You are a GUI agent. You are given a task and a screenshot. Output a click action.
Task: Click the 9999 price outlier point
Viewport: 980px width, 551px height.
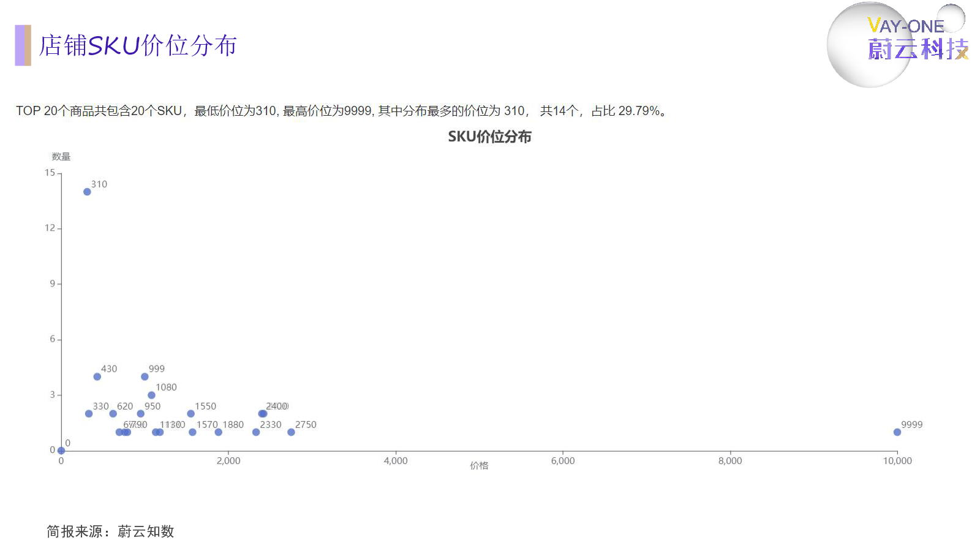(896, 432)
